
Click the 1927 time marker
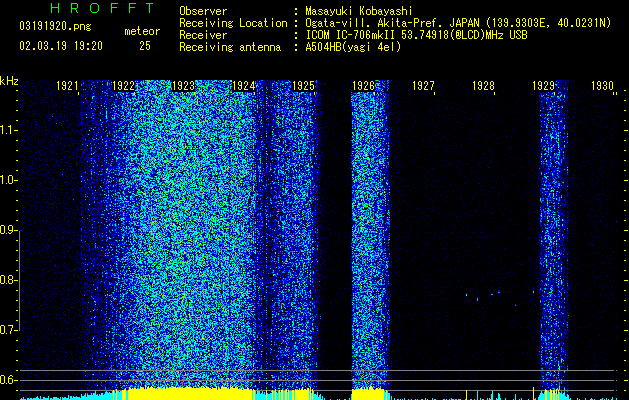pyautogui.click(x=424, y=86)
